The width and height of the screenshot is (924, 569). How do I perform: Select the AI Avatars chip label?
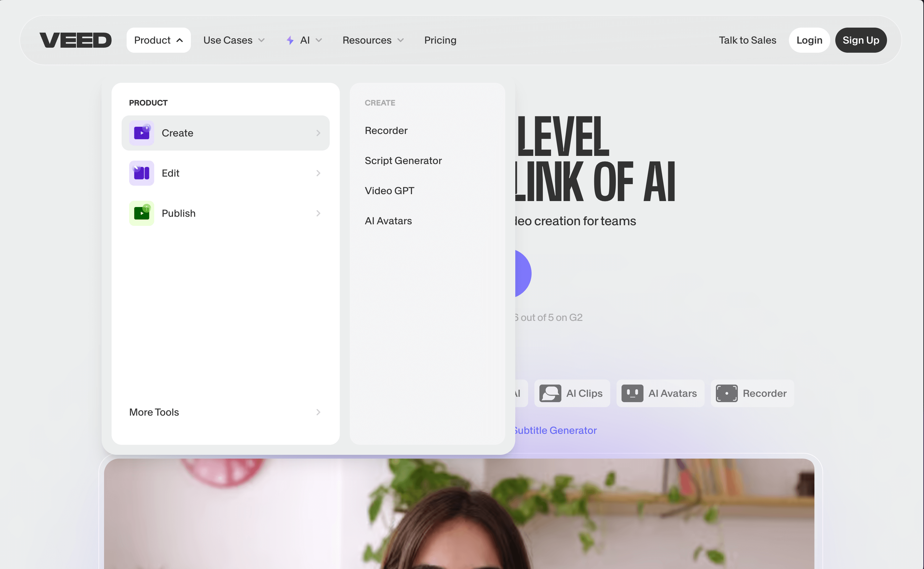click(x=673, y=393)
